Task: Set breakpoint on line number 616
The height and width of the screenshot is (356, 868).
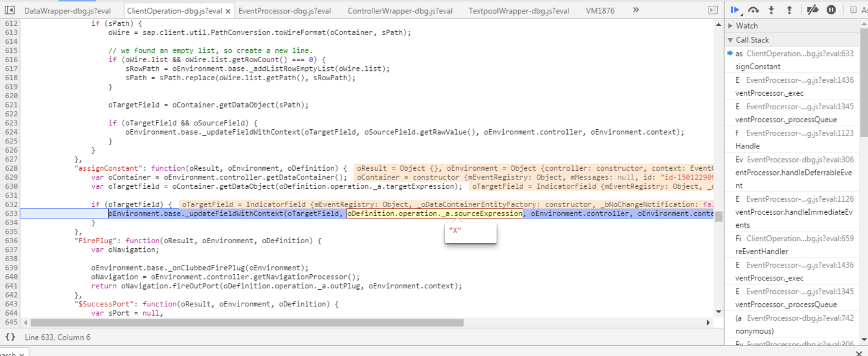Action: click(x=11, y=60)
